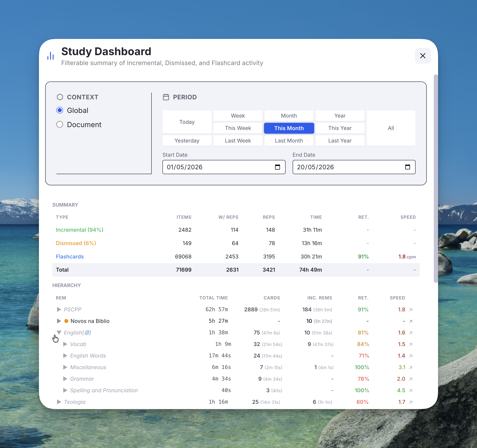Select the This Month period
Screen dimensions: 477x448
pos(289,128)
